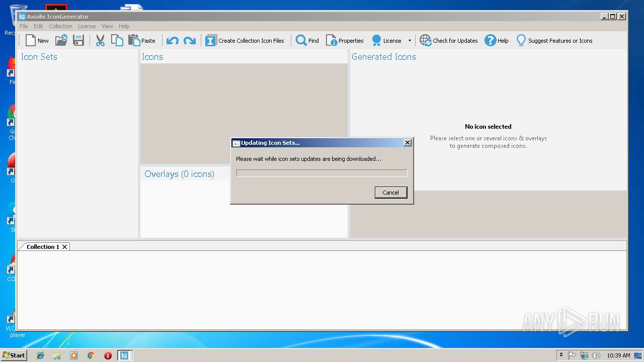Launch Chrome from the taskbar
Viewport: 644px width, 362px height.
tap(91, 355)
